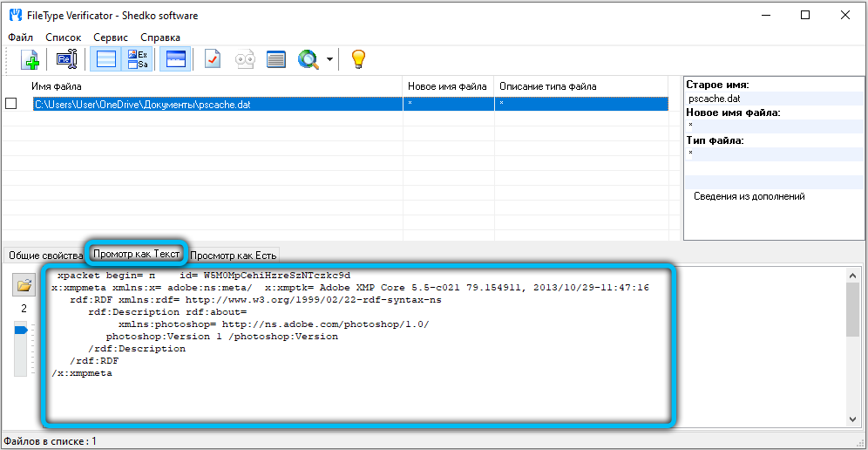Open the Сервис menu
The width and height of the screenshot is (868, 450).
pyautogui.click(x=110, y=37)
